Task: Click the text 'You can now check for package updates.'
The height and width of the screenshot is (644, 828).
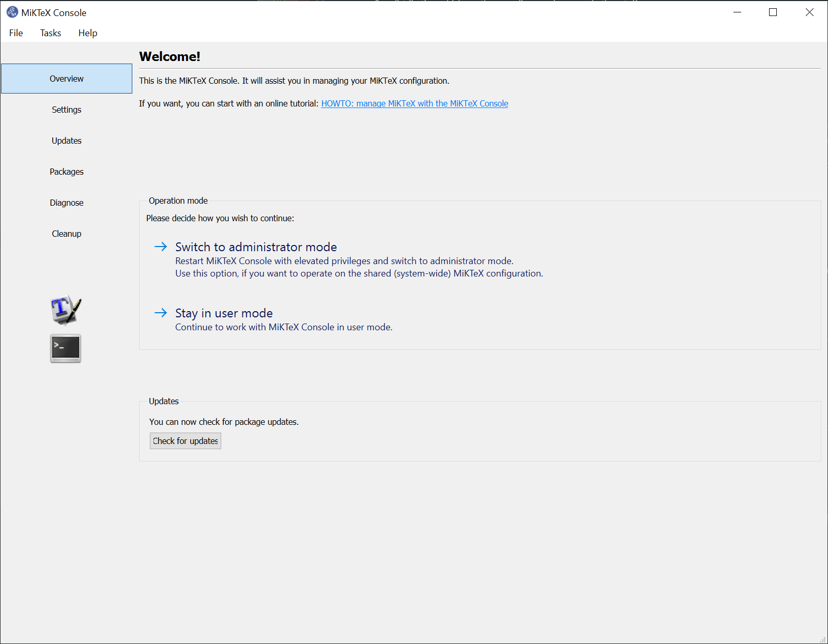Action: pyautogui.click(x=224, y=422)
